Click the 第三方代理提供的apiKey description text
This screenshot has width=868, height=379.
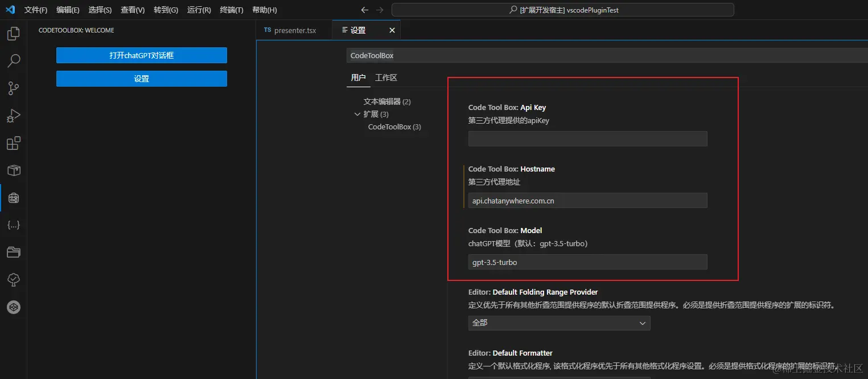click(x=509, y=120)
